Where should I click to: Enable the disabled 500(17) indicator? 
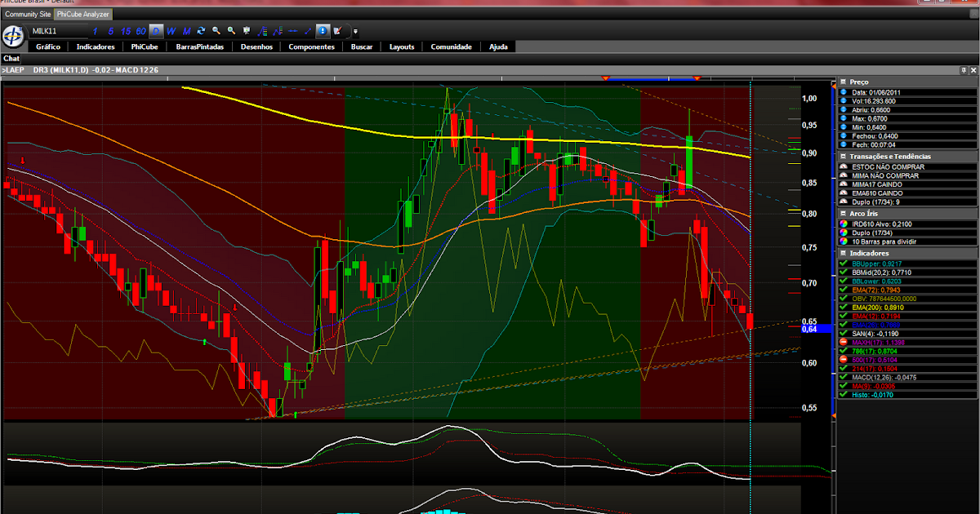pyautogui.click(x=844, y=359)
